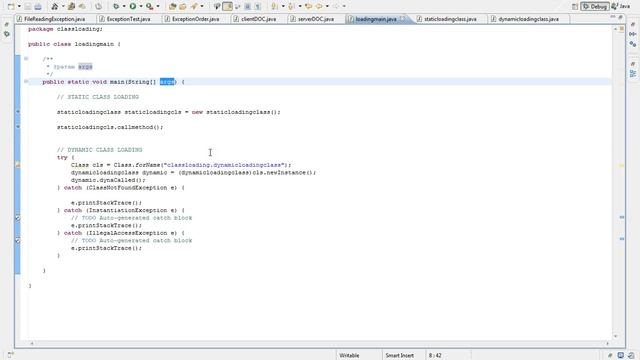640x360 pixels.
Task: Click task marker beside InstantiationException TODO
Action: (x=18, y=218)
